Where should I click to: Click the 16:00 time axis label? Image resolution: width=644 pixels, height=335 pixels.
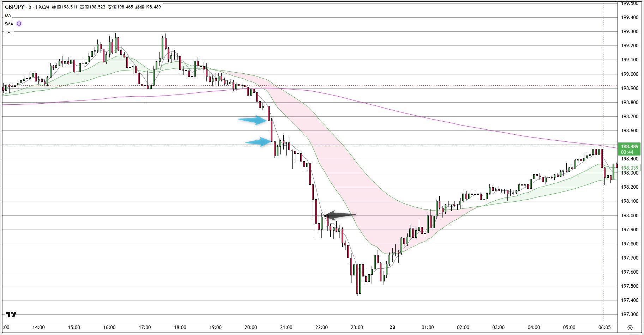click(x=109, y=327)
